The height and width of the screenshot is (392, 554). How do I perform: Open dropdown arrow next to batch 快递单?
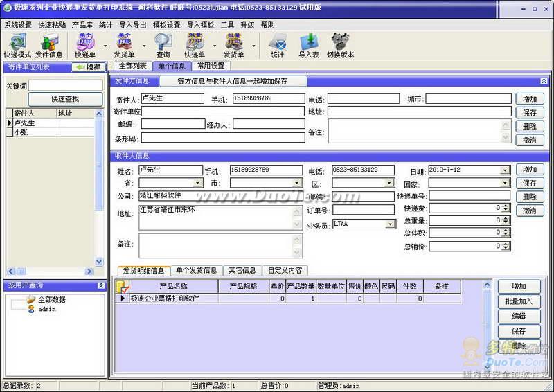coord(215,46)
